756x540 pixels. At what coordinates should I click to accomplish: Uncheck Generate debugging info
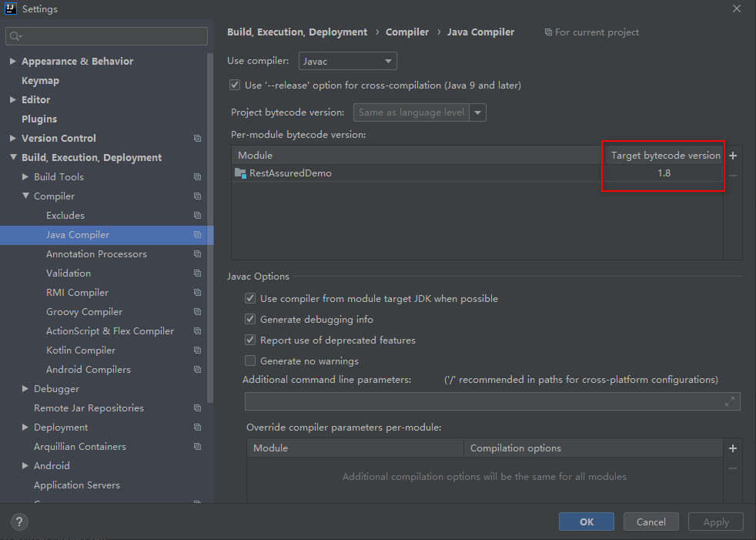[250, 319]
